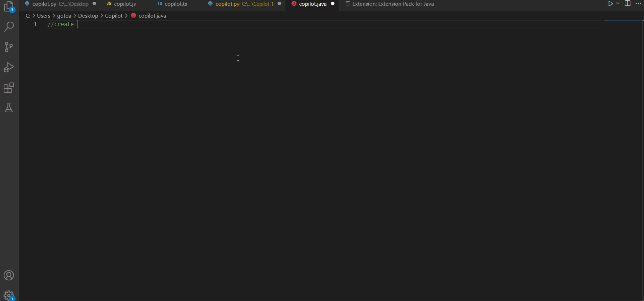
Task: Switch to the copilot.js tab
Action: click(x=125, y=4)
